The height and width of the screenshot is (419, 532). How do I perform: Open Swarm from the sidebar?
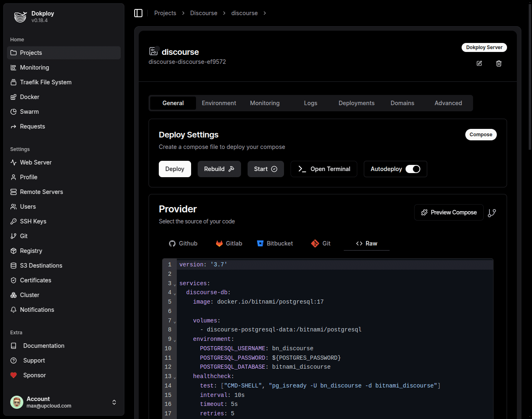[x=29, y=111]
